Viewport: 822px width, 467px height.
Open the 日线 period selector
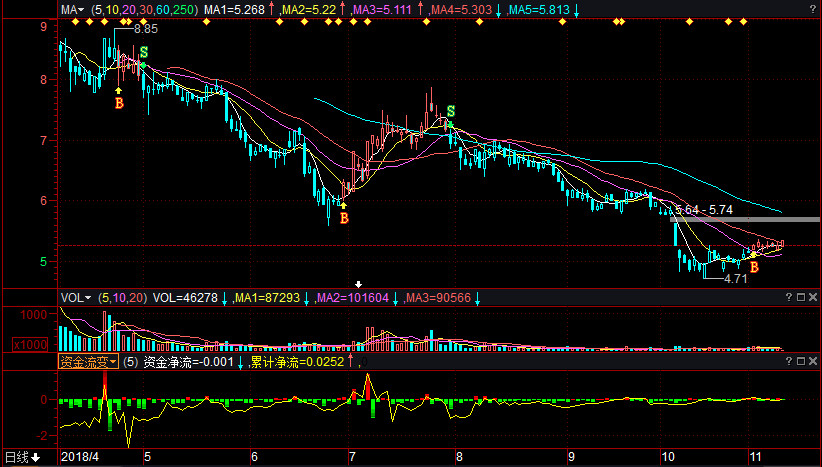pyautogui.click(x=23, y=457)
